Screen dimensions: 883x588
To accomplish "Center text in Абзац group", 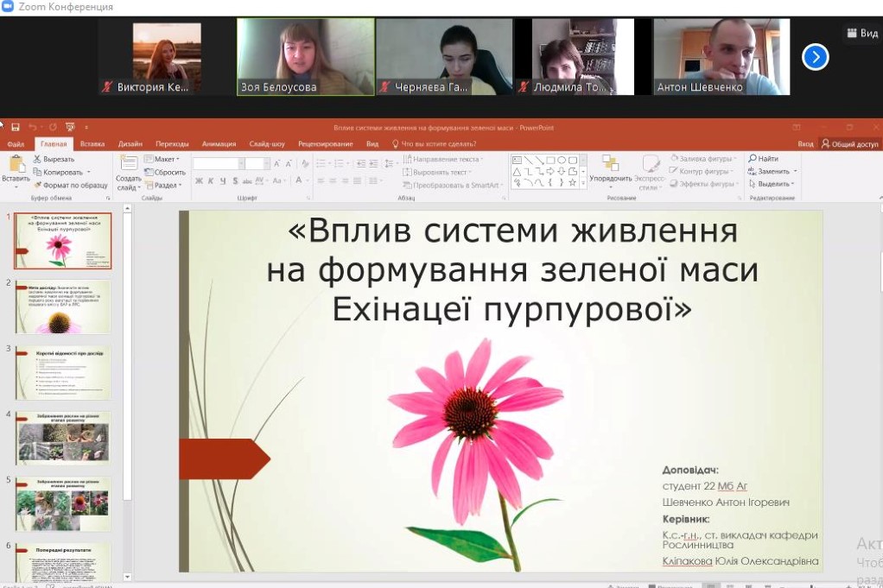I will (333, 180).
